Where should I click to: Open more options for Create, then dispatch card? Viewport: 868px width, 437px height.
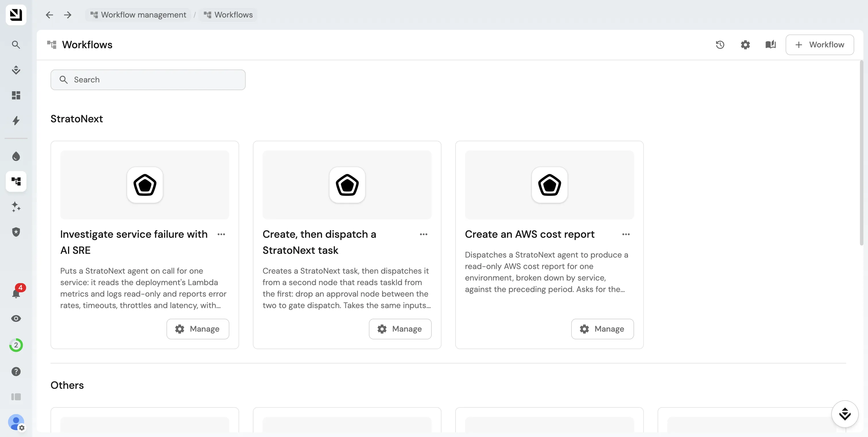[x=424, y=234]
